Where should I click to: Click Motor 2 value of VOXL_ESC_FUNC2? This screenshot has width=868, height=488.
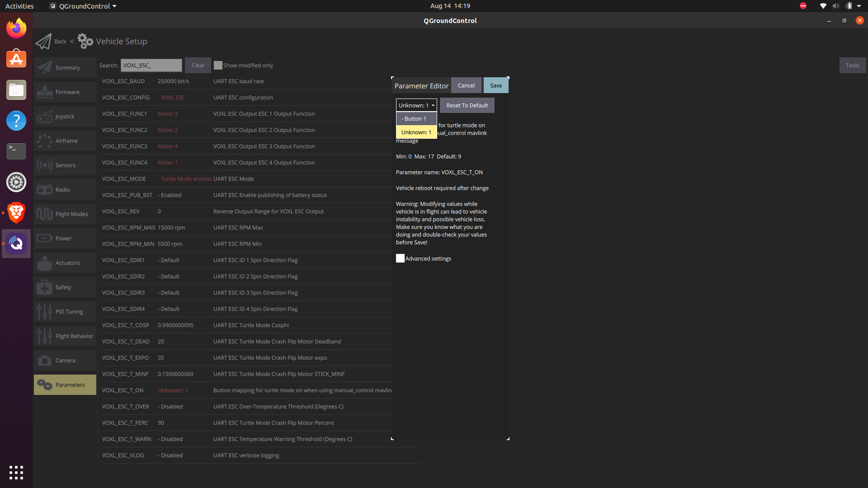[x=168, y=130]
